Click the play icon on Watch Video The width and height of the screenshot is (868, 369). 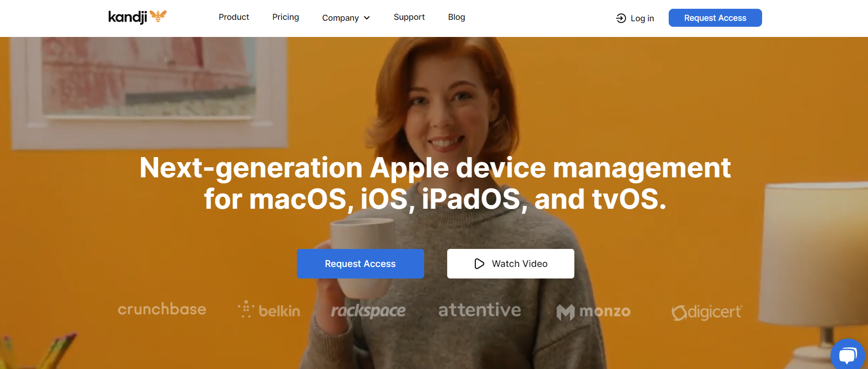(479, 264)
